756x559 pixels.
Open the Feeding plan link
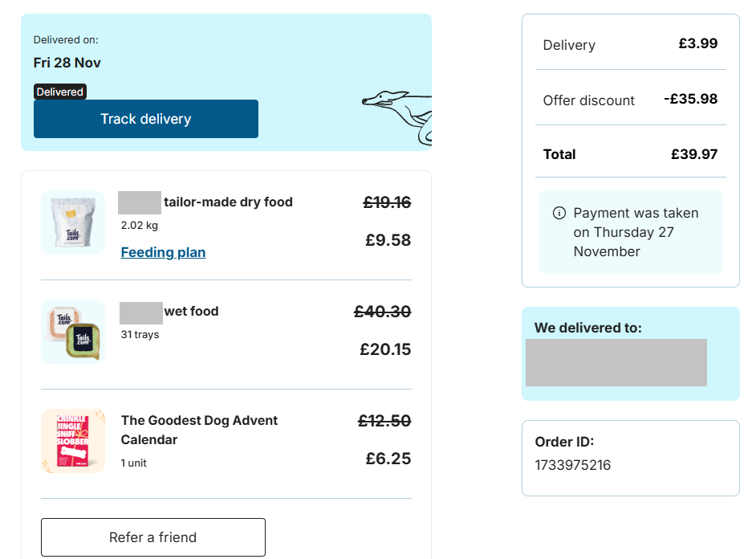163,252
